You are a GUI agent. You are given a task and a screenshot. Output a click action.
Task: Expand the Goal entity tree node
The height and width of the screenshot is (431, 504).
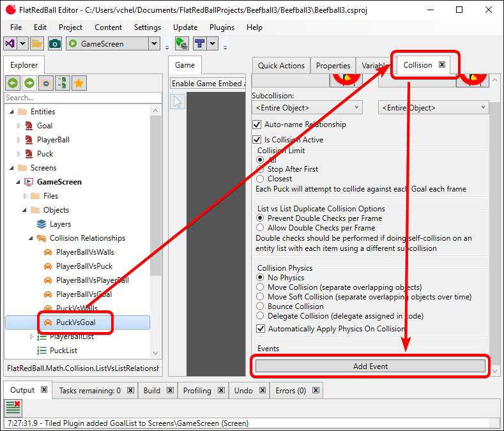pyautogui.click(x=19, y=126)
